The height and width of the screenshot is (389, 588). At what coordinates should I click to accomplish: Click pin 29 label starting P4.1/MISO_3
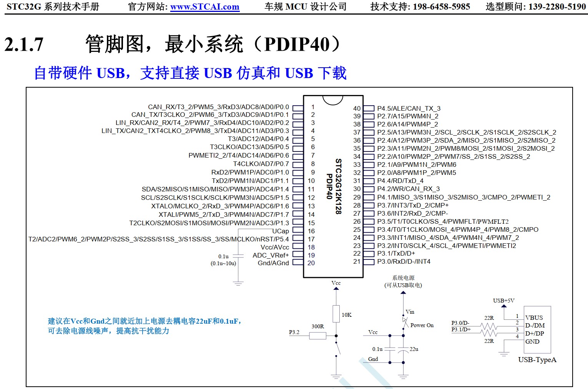coord(463,197)
